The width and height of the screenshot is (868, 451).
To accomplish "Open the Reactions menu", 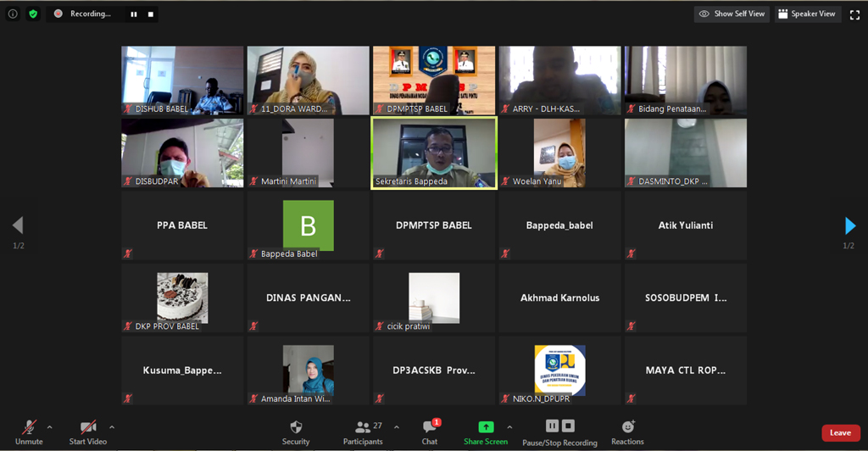I will click(x=627, y=432).
